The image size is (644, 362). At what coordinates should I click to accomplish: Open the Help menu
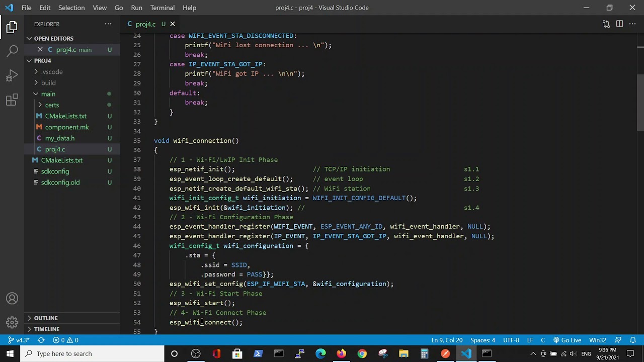(190, 8)
